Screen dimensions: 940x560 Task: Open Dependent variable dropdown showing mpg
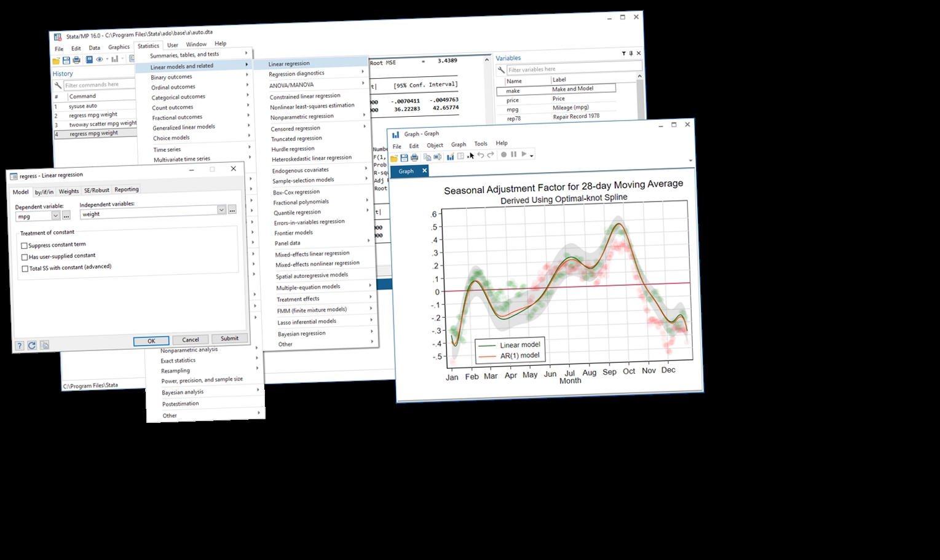point(55,216)
